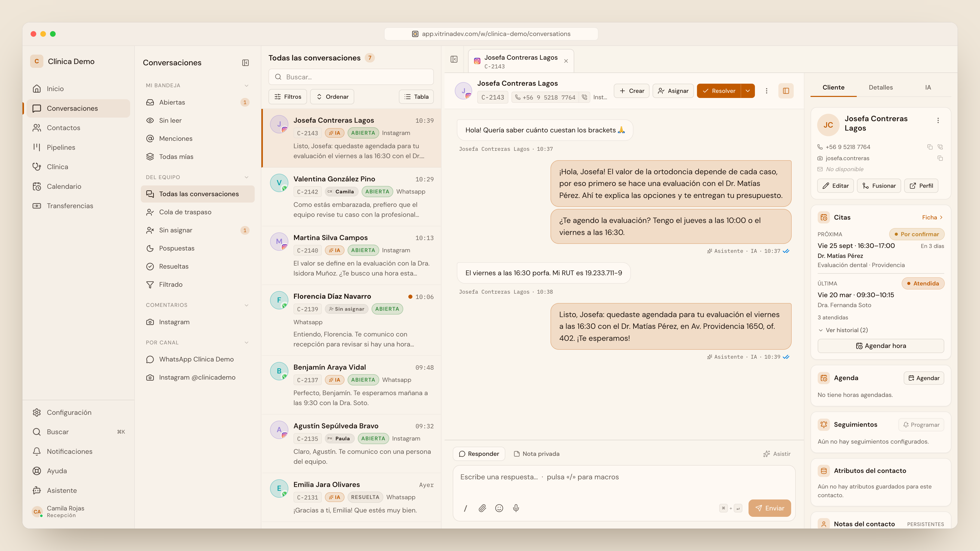Copy the josefa.contreras Instagram handle

click(940, 158)
